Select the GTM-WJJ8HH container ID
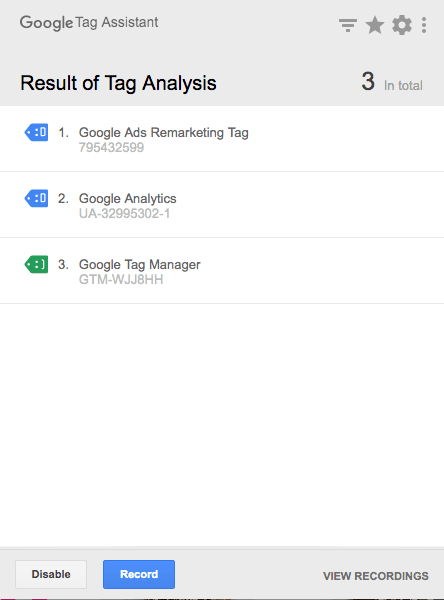Screen dimensions: 444x600 [x=121, y=279]
